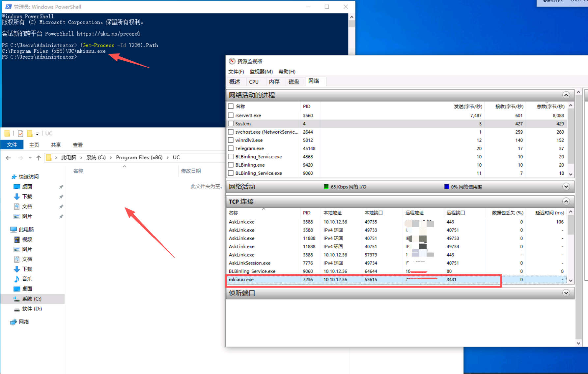Click Program Files (x86) in address breadcrumb
The height and width of the screenshot is (374, 588).
139,158
